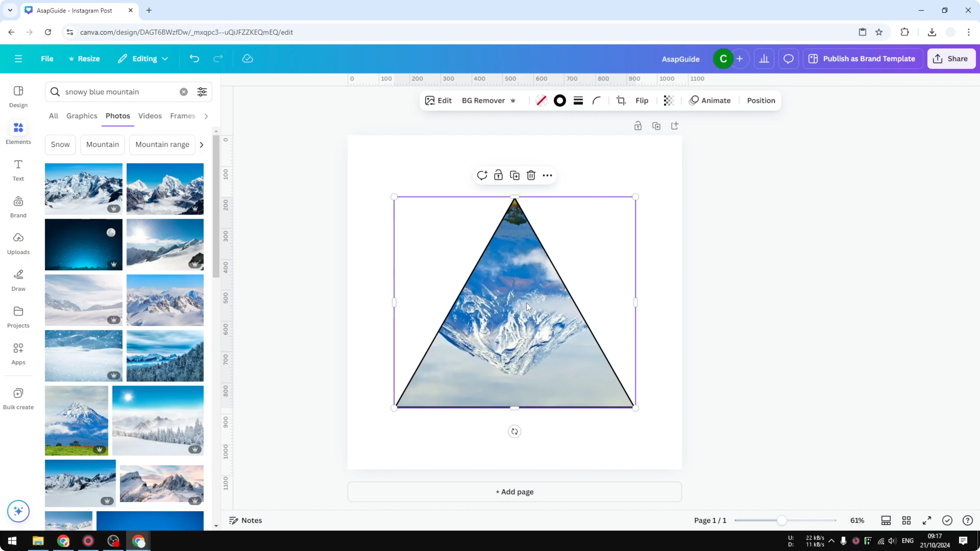Viewport: 980px width, 551px height.
Task: Open the Elements panel in sidebar
Action: [x=18, y=132]
